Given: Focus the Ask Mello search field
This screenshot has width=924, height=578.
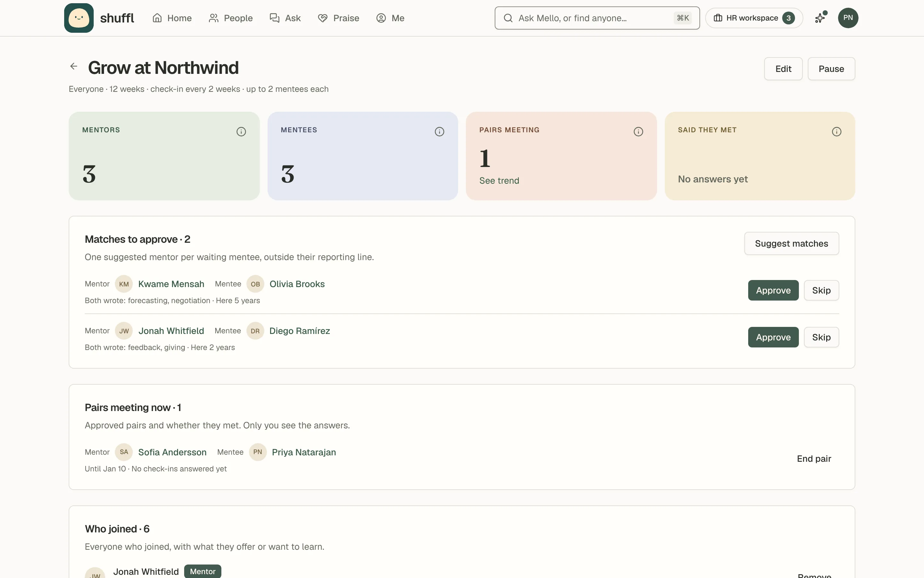Looking at the screenshot, I should pos(597,18).
